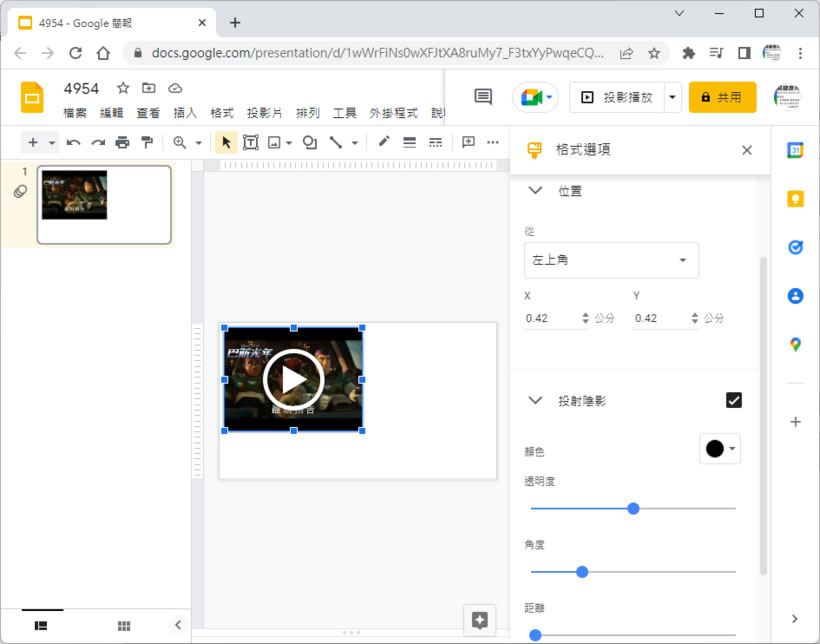This screenshot has width=820, height=644.
Task: Open Contacts side panel
Action: pyautogui.click(x=795, y=296)
